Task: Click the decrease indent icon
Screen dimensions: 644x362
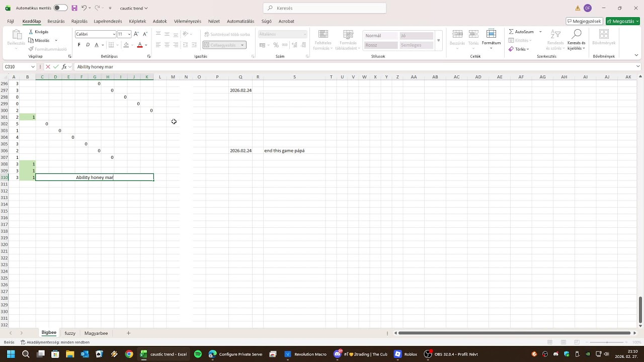Action: (x=185, y=45)
